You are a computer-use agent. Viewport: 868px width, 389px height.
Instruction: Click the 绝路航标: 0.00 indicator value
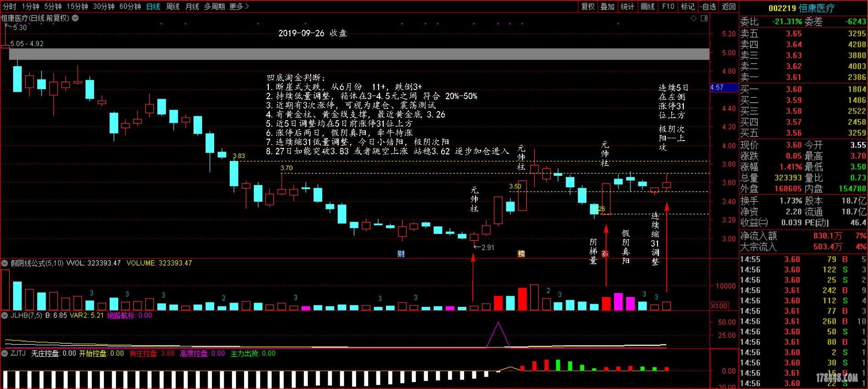[129, 316]
